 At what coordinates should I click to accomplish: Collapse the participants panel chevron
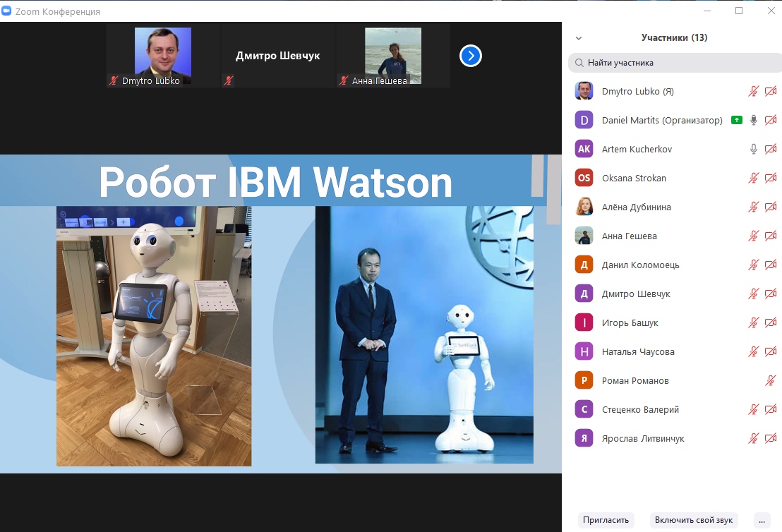tap(579, 38)
